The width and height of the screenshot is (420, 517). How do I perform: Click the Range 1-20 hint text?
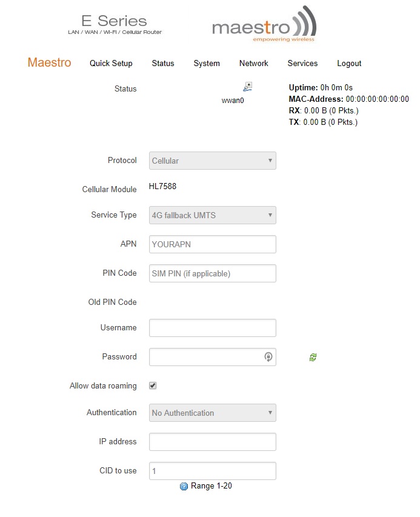click(212, 486)
